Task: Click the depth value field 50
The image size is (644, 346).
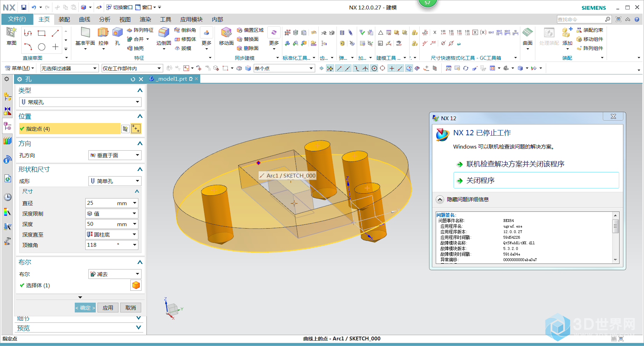Action: click(x=101, y=224)
